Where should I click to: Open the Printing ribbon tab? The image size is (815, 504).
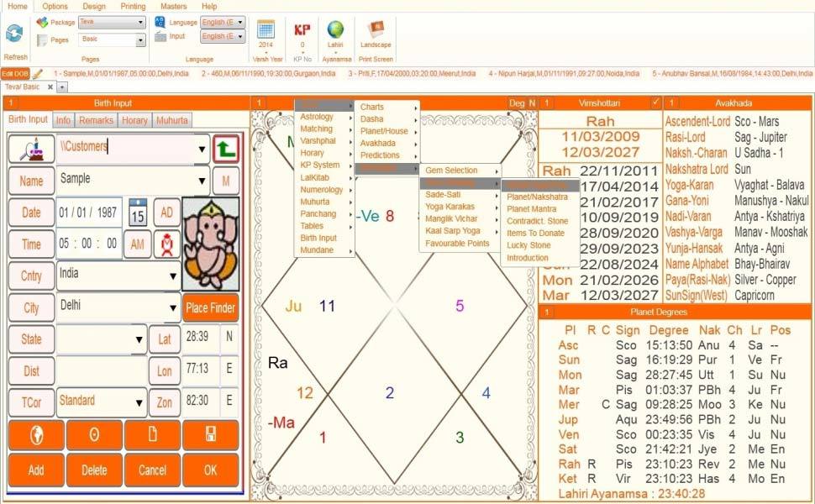click(x=133, y=6)
